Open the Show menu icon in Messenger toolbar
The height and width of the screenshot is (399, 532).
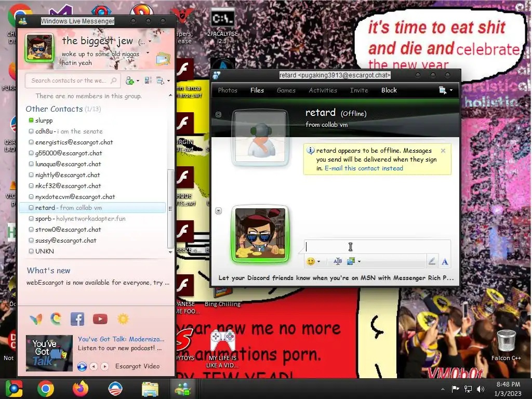click(x=160, y=81)
